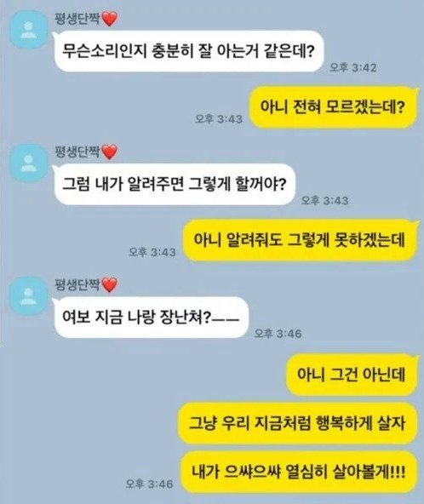Image resolution: width=424 pixels, height=504 pixels.
Task: Tap the bubble '그냥 우리 지금처럼 행복하게 살자'
Action: 297,423
